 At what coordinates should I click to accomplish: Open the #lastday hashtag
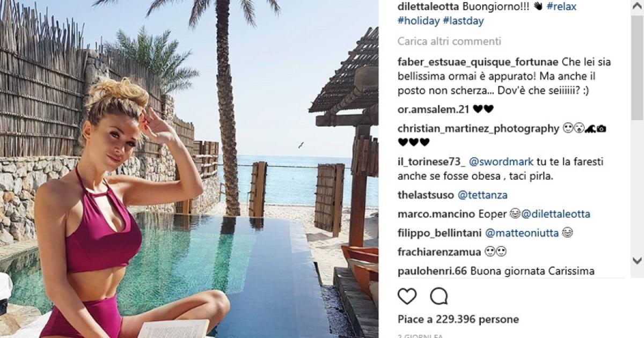[x=463, y=21]
